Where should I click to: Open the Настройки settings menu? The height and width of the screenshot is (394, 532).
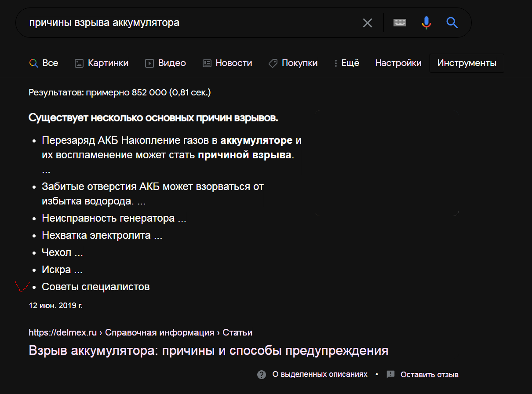398,63
